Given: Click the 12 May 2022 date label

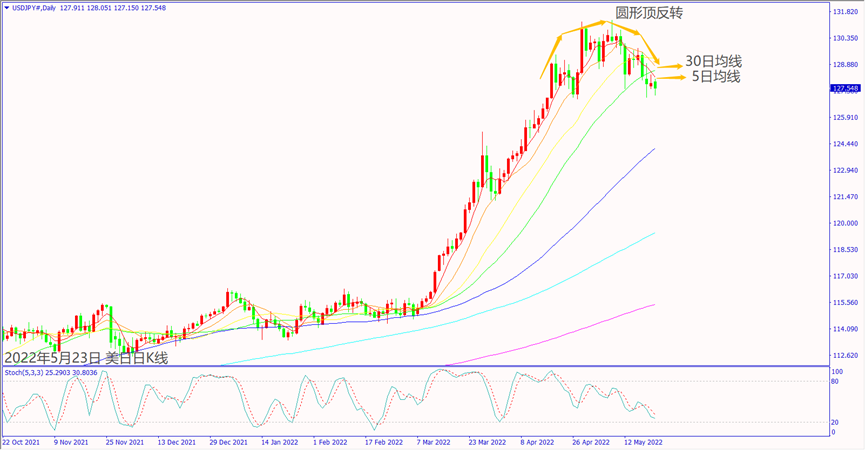Looking at the screenshot, I should [642, 440].
